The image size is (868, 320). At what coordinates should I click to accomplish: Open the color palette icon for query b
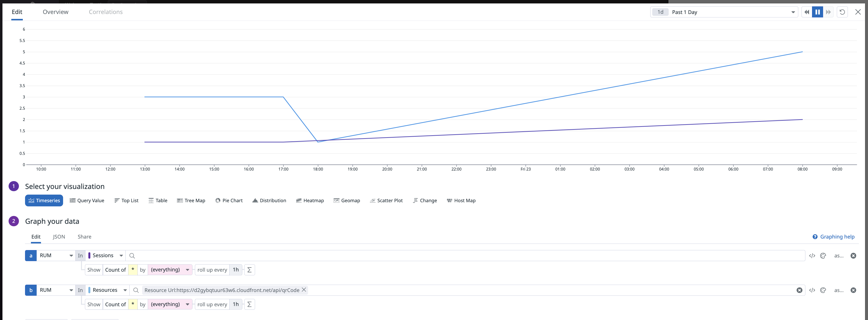pyautogui.click(x=823, y=290)
